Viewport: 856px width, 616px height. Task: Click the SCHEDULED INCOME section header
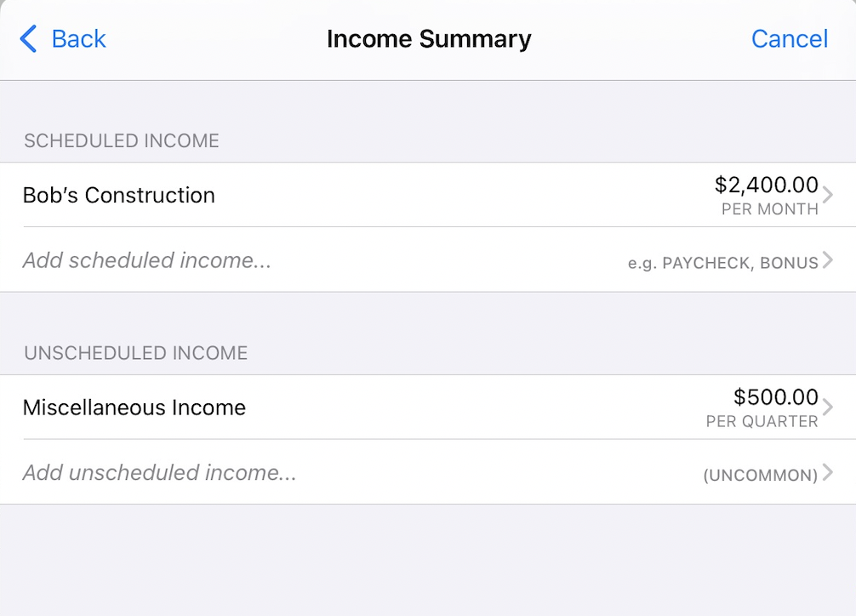coord(122,141)
